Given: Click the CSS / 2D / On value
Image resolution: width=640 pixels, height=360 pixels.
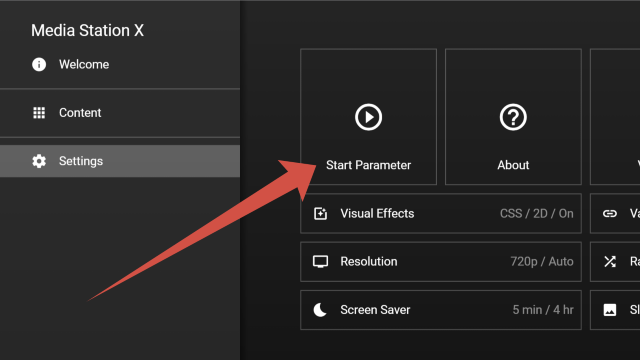Looking at the screenshot, I should 537,213.
